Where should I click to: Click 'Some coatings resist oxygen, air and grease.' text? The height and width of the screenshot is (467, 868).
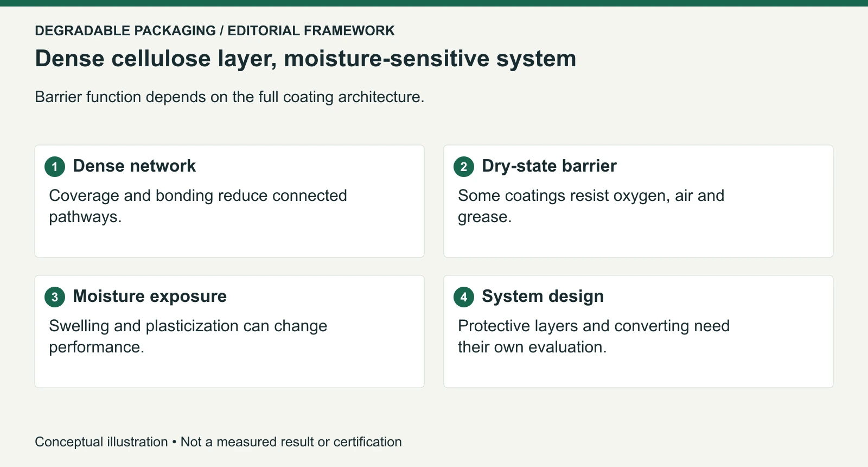click(591, 206)
